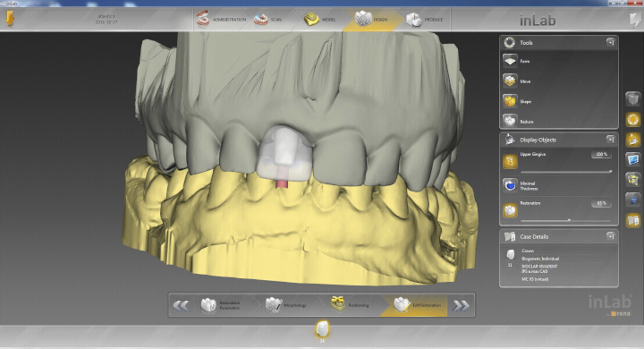Toggle Restoration visibility
644x349 pixels.
[510, 210]
